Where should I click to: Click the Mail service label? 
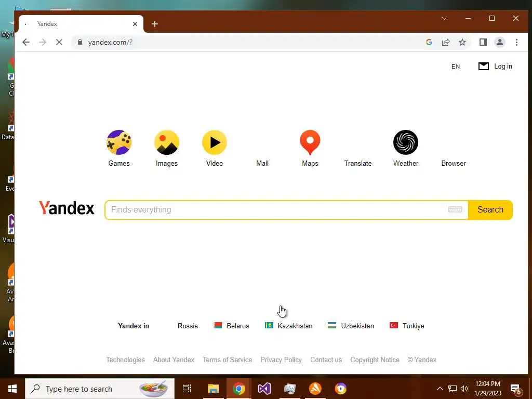262,163
